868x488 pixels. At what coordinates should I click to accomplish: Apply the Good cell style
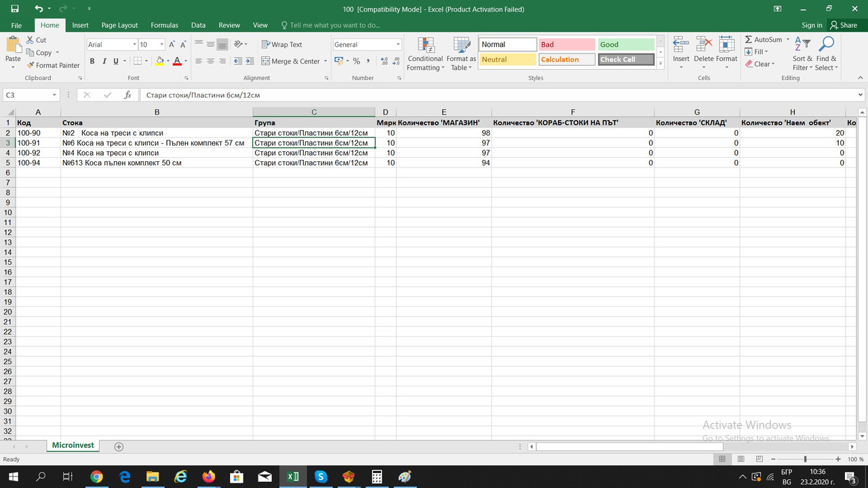(x=626, y=45)
